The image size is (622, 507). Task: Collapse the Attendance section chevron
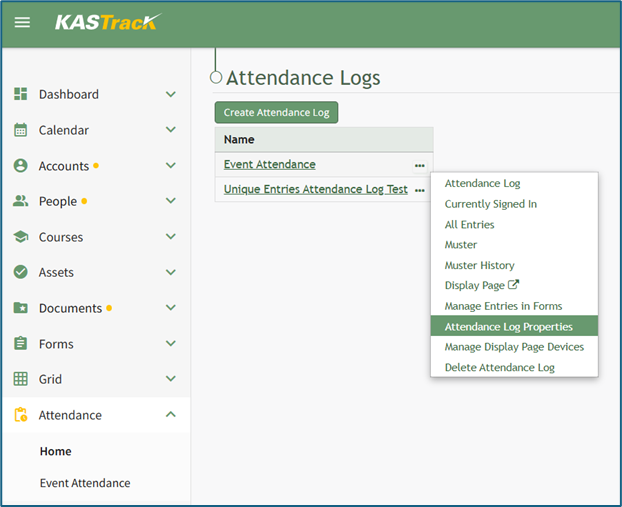click(x=170, y=415)
